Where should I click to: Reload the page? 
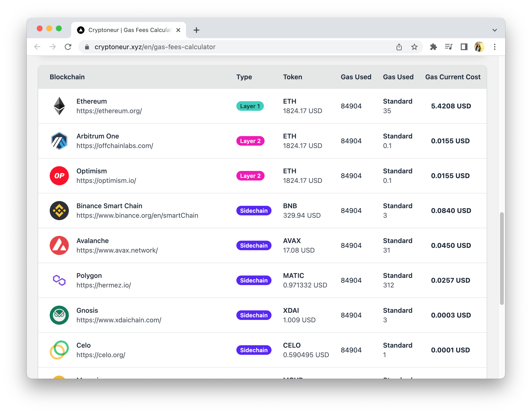[68, 47]
